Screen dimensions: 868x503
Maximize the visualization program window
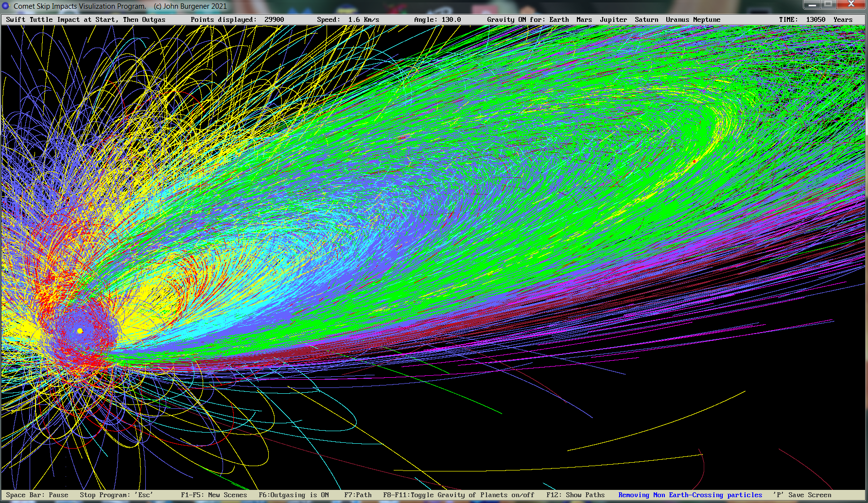[828, 4]
